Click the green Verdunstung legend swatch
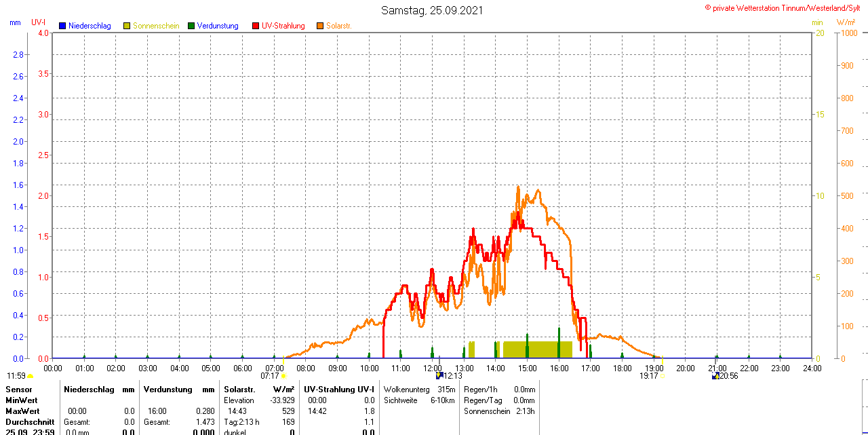Viewport: 868px width, 435px height. 191,26
